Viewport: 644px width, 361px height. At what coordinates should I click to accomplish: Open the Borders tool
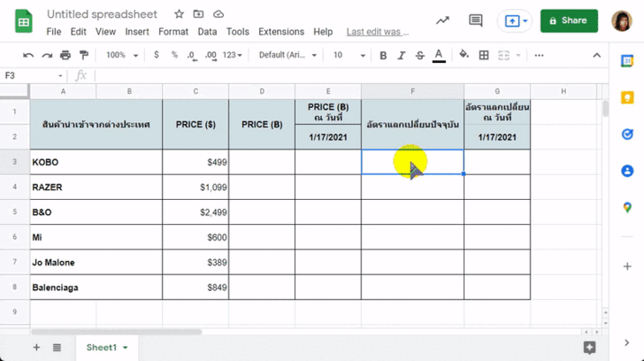484,55
